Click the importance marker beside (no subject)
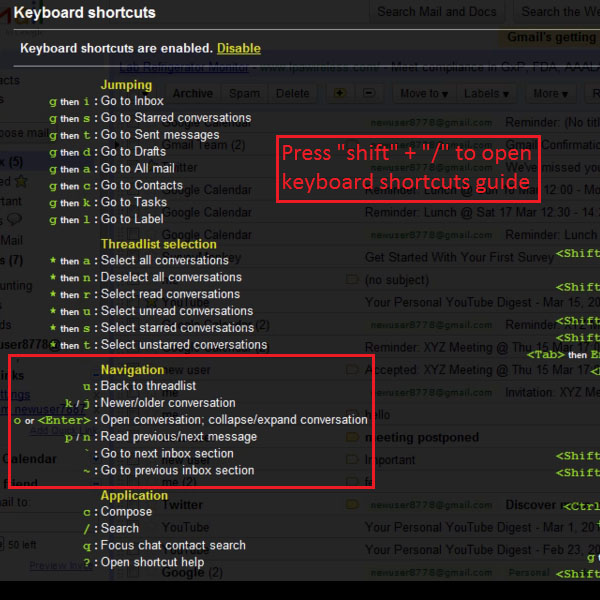 tap(352, 280)
